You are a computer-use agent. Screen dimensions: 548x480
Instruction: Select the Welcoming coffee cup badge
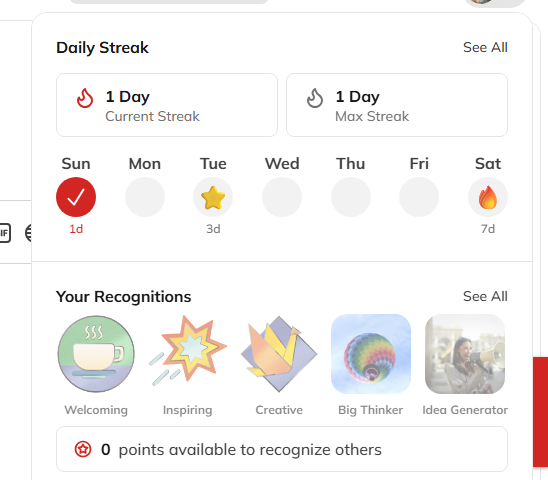click(96, 354)
